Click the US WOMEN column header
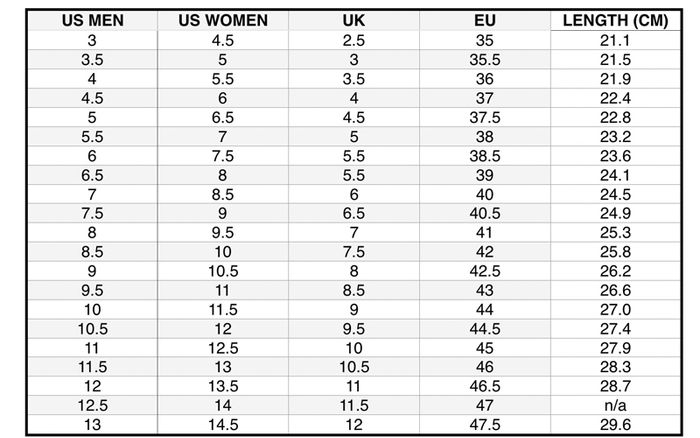The width and height of the screenshot is (700, 438). tap(223, 21)
